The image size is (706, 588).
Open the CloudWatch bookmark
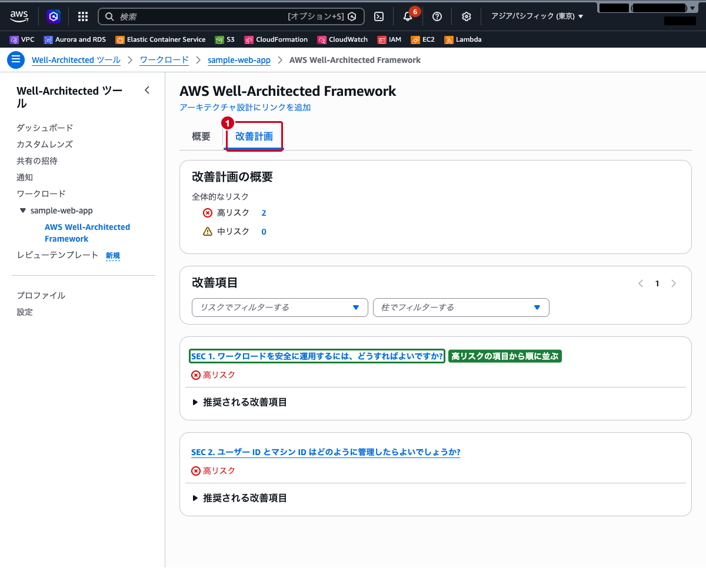coord(342,40)
